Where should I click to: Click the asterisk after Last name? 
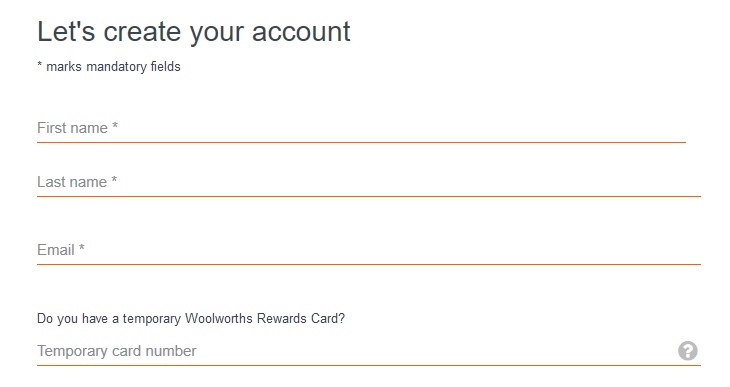click(x=114, y=180)
